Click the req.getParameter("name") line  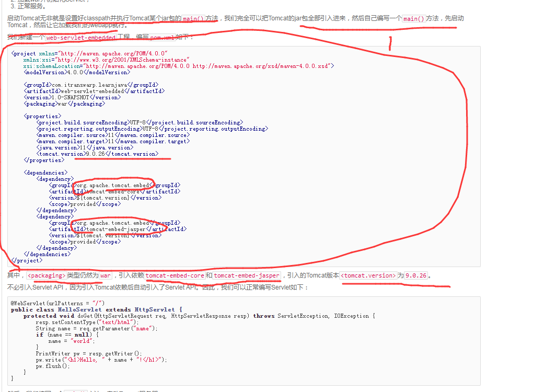pos(97,328)
